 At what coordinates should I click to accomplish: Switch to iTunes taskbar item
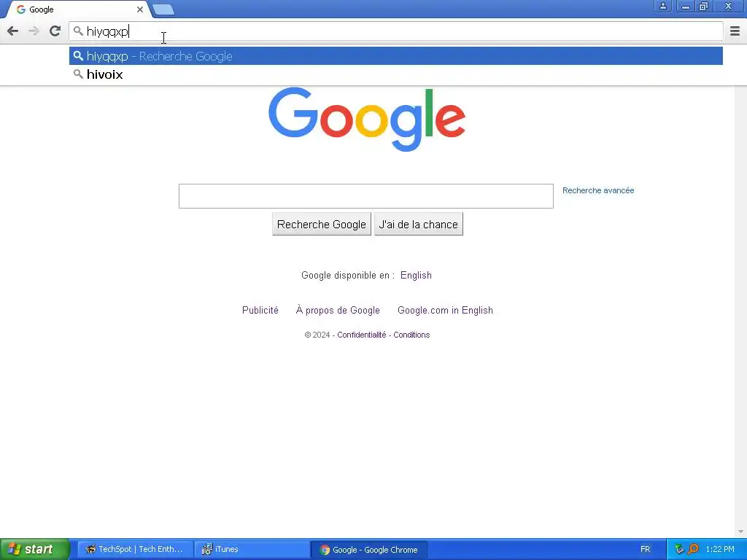252,549
